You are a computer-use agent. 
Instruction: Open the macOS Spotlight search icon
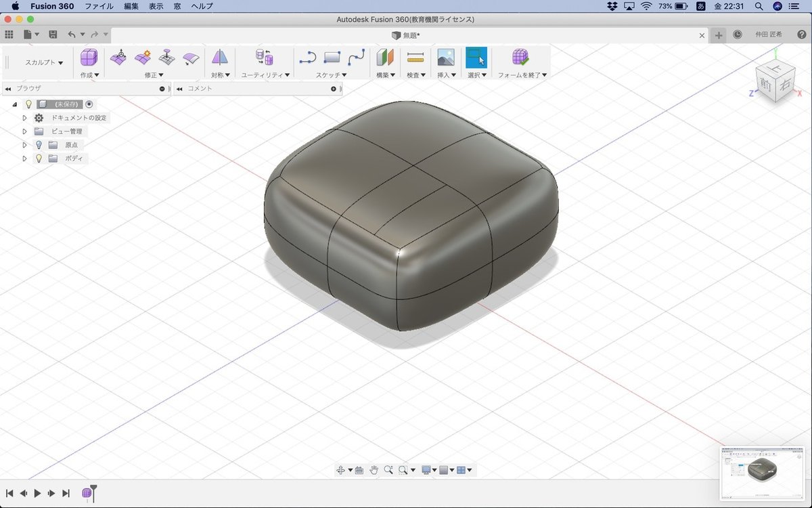tap(759, 6)
